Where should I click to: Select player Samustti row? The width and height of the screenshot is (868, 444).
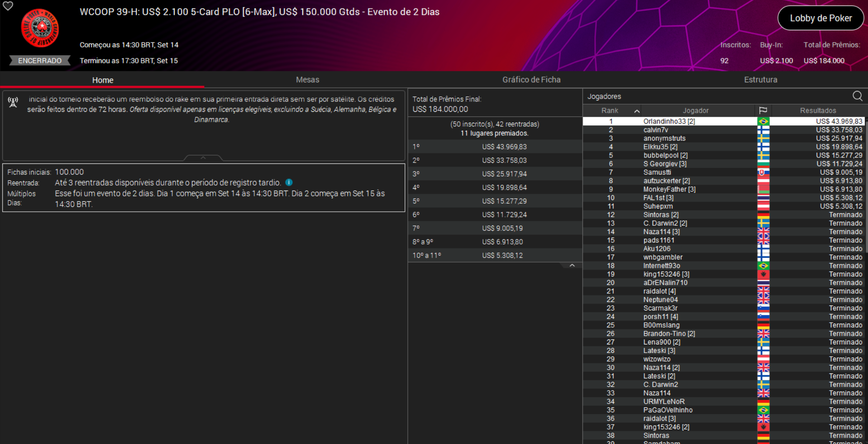(724, 172)
